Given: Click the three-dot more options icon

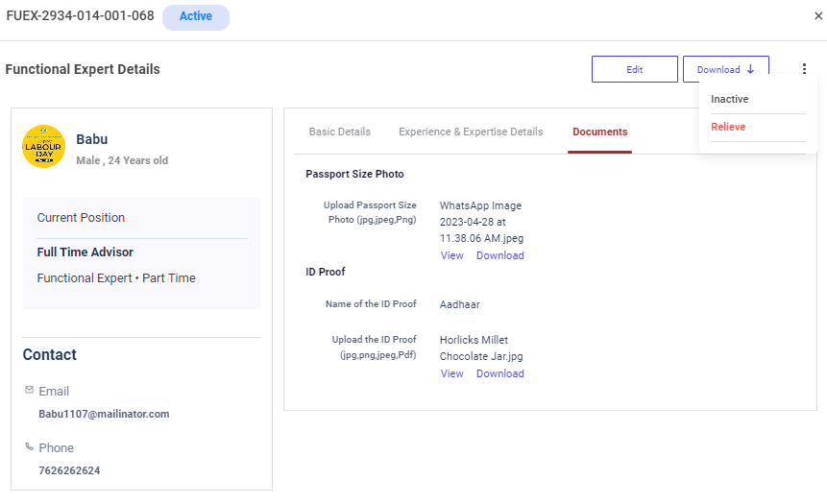Looking at the screenshot, I should click(804, 69).
